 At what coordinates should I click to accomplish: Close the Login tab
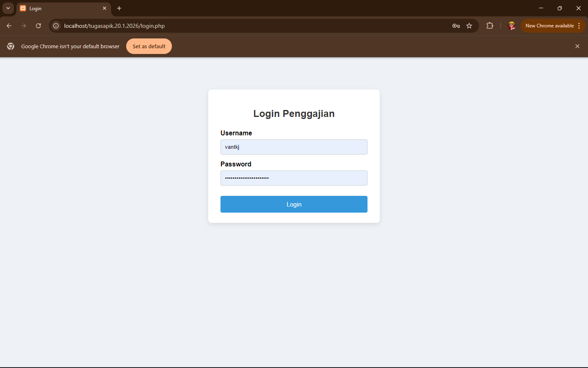pyautogui.click(x=105, y=8)
